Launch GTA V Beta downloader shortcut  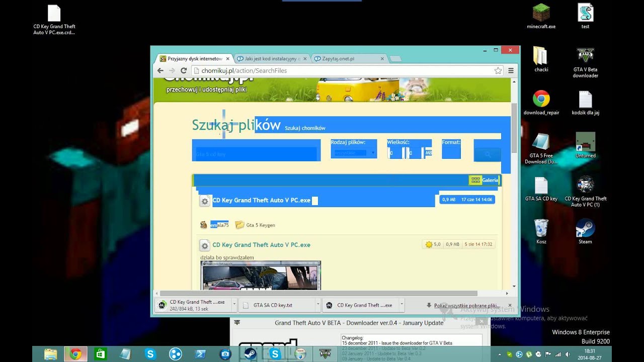(x=585, y=62)
